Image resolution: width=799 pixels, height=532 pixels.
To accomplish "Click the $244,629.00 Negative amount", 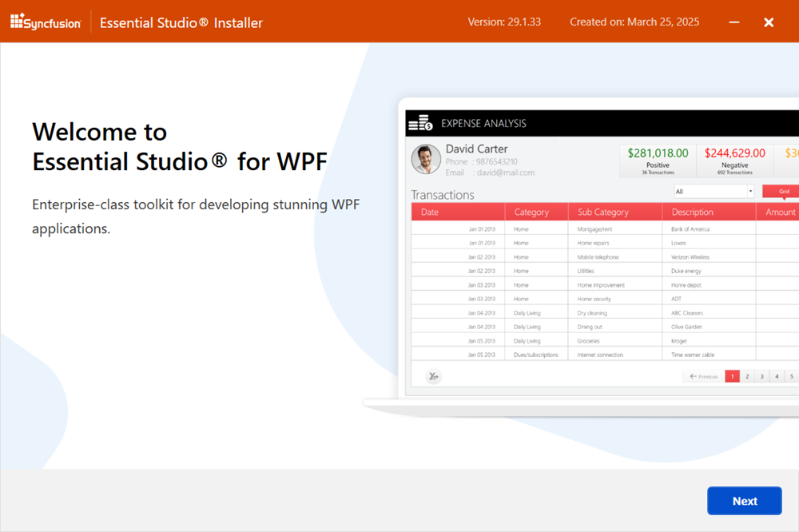I will (x=735, y=153).
